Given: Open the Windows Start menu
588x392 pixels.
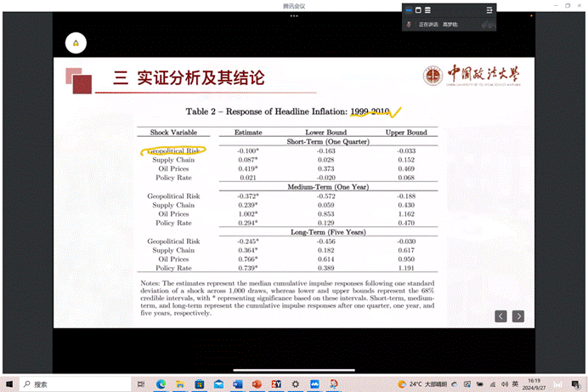Looking at the screenshot, I should 8,383.
